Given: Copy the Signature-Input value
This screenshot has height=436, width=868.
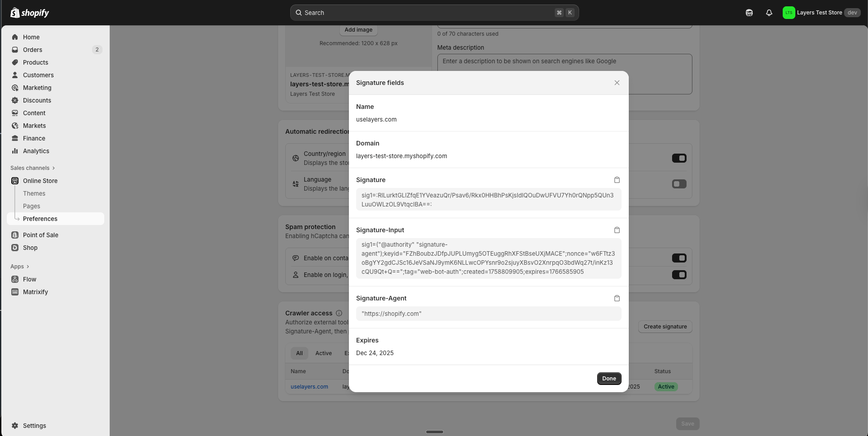Looking at the screenshot, I should pos(617,230).
